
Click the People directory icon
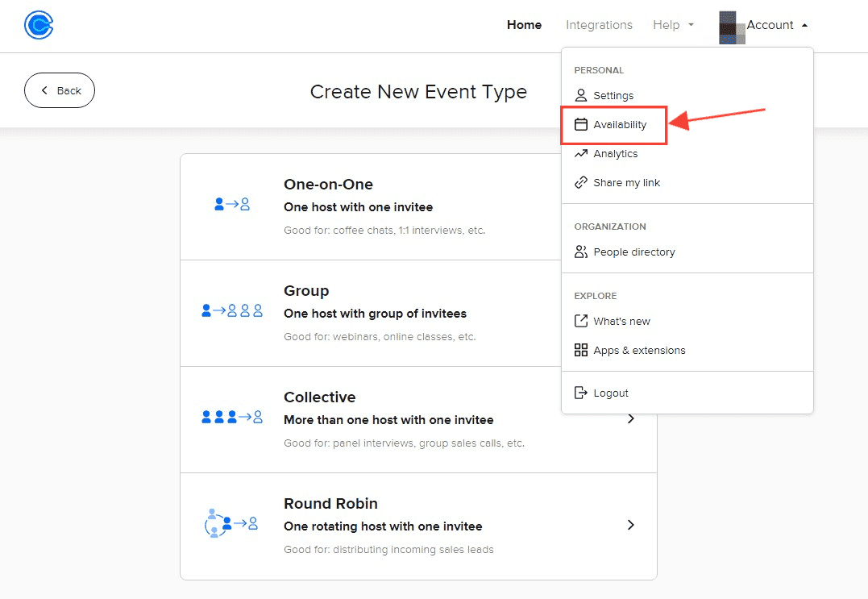click(x=580, y=252)
